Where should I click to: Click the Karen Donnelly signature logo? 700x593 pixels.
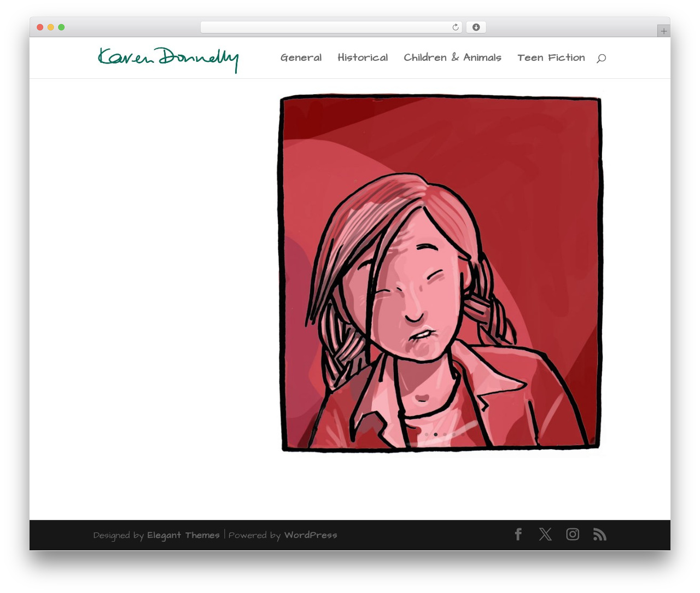click(168, 59)
